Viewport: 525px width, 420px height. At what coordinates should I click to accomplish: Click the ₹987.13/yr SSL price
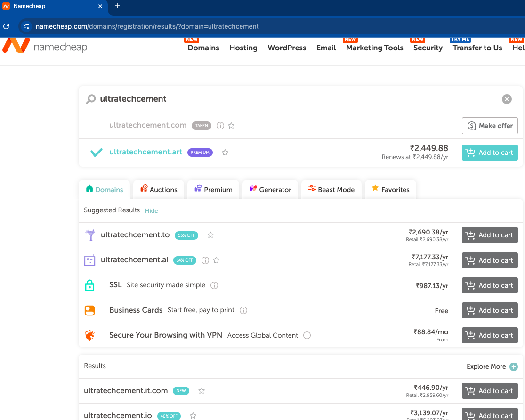pyautogui.click(x=432, y=286)
